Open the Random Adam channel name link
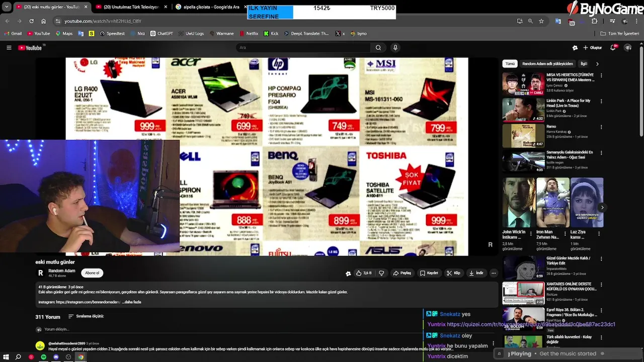644x362 pixels. (62, 271)
